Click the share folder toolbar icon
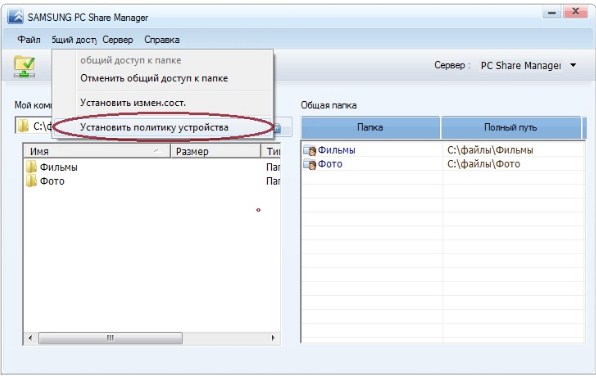This screenshot has height=378, width=596. (x=24, y=66)
